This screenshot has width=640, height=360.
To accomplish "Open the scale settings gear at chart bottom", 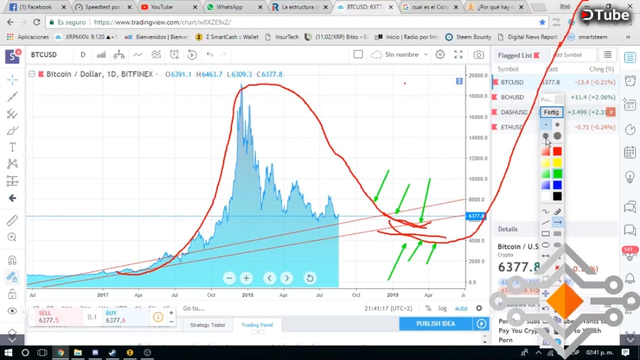I will point(479,309).
